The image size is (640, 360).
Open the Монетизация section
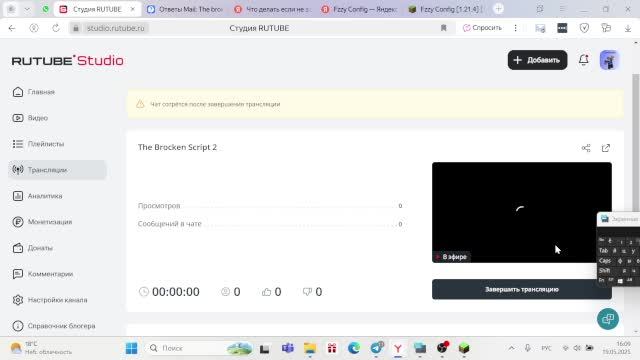[42, 222]
